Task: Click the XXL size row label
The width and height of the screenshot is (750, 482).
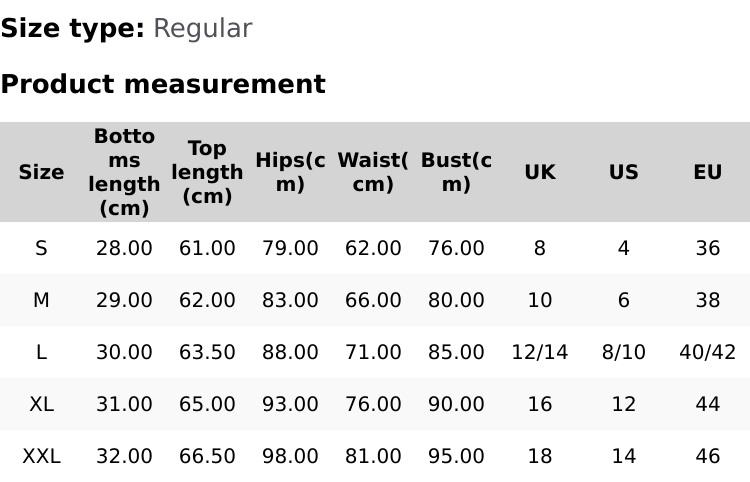Action: [41, 456]
